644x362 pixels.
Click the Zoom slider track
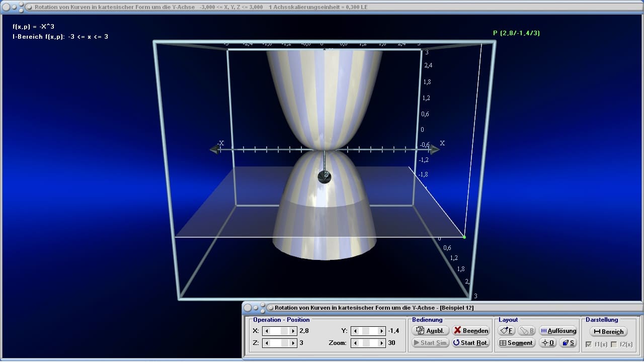coord(369,343)
